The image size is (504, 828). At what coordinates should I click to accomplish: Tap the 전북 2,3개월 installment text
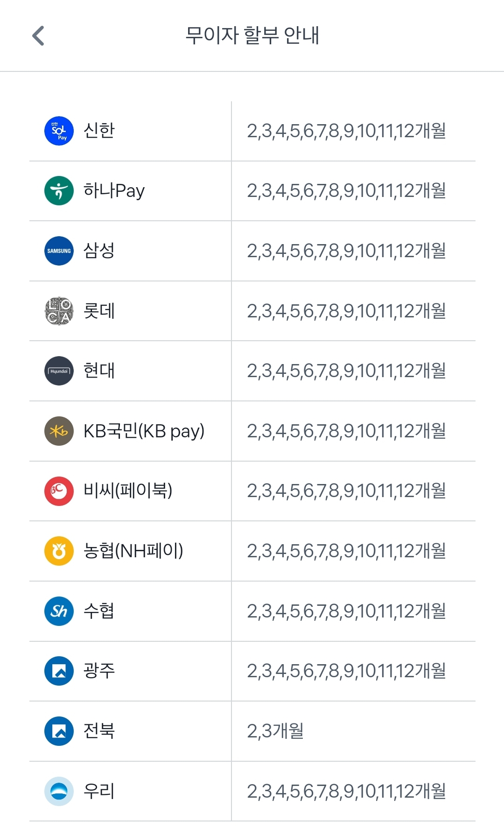[275, 731]
